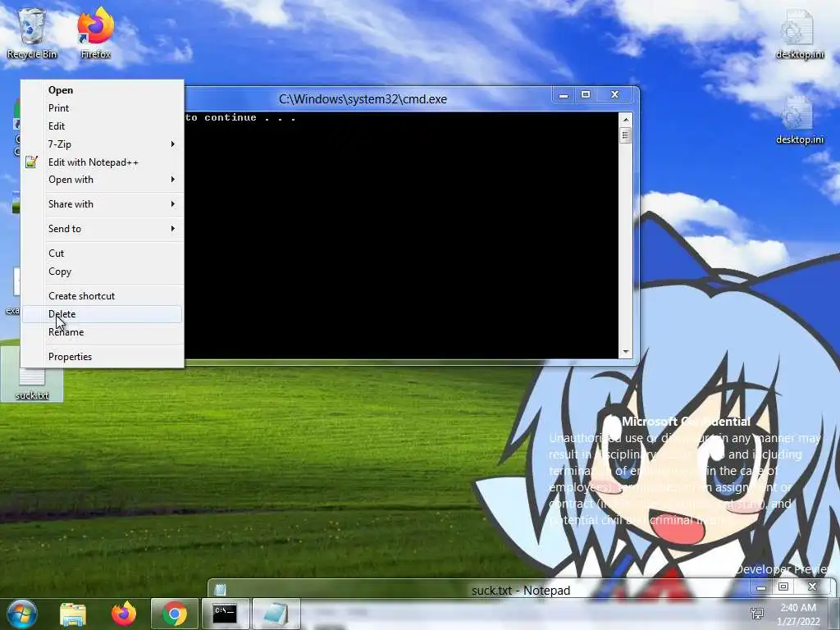Viewport: 840px width, 630px height.
Task: Select Edit with Notepad++ option
Action: (103, 162)
